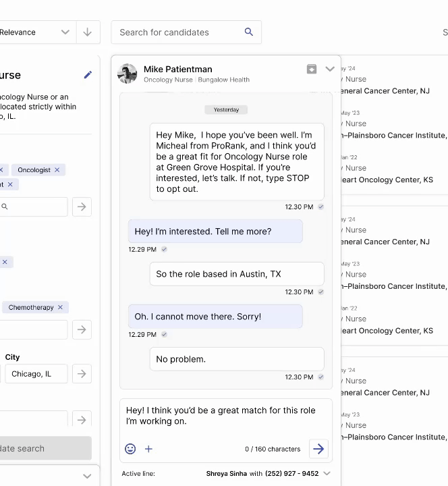Click the first 'eneral Cancer Center, NJ' entry

tap(385, 91)
